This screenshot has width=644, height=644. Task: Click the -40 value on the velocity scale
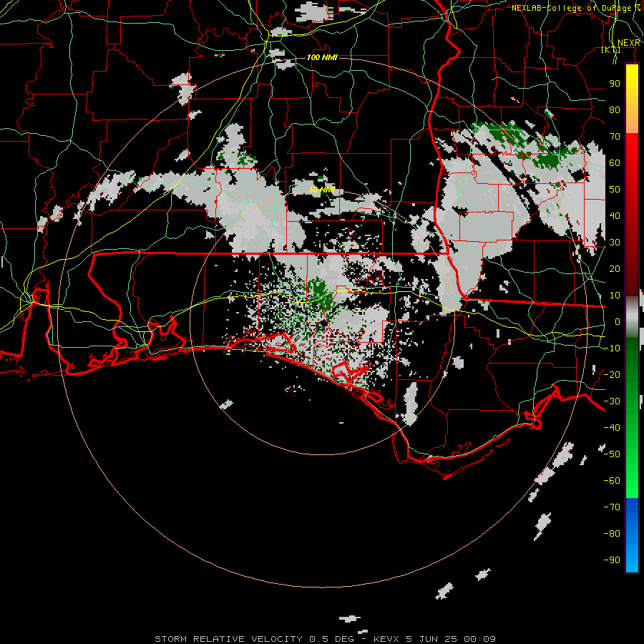[612, 428]
